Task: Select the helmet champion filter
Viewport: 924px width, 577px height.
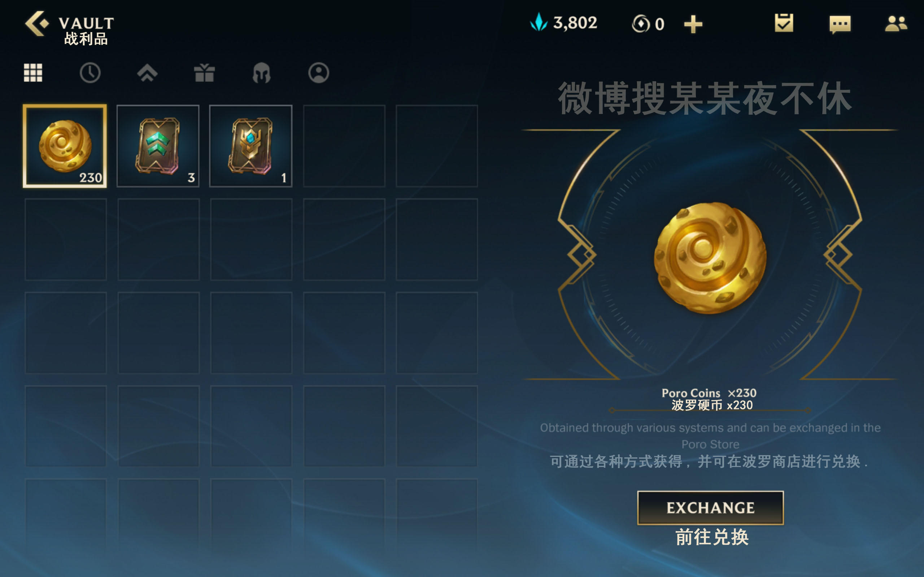Action: point(262,72)
